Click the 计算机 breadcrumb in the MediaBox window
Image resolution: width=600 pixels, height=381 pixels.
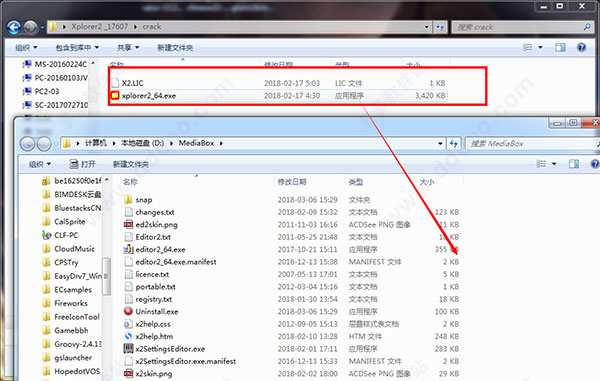point(95,143)
